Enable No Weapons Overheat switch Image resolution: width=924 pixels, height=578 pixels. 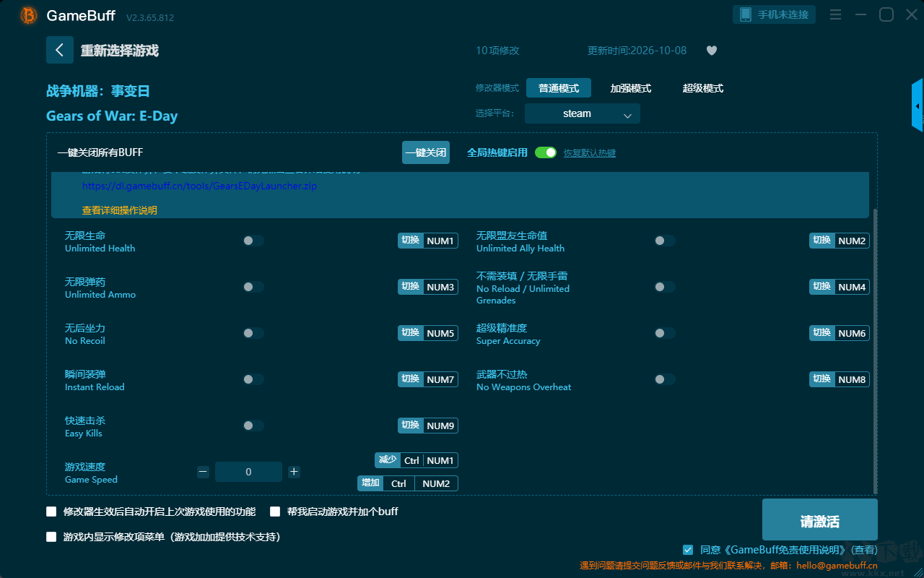(x=665, y=379)
